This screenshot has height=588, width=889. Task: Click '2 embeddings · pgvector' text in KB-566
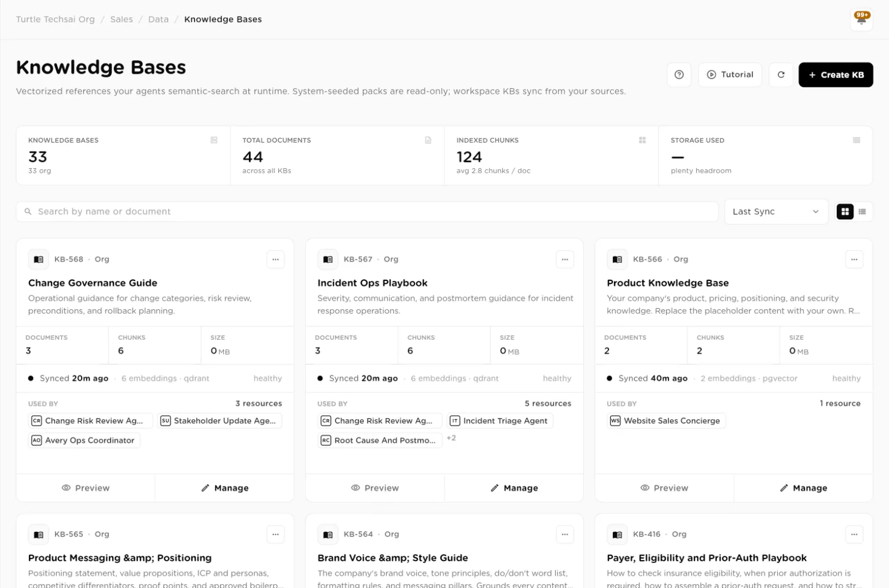[x=749, y=378]
